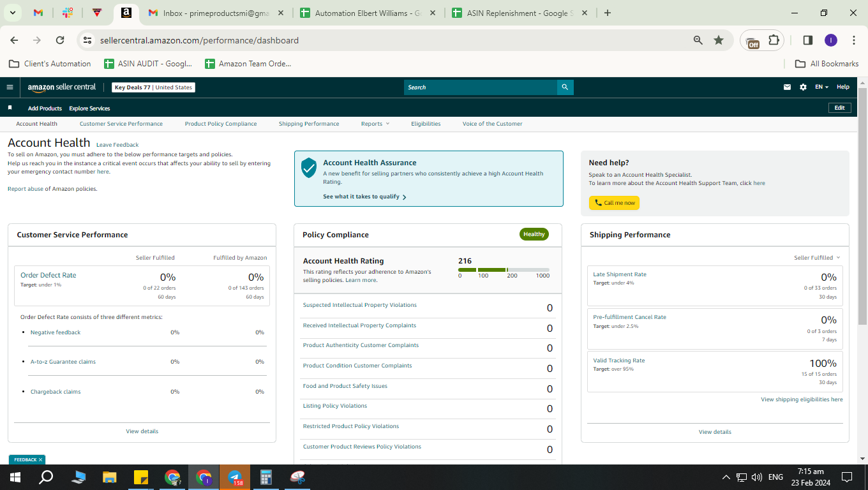Show hidden system tray icons
Screen dimensions: 868x490
[726, 477]
